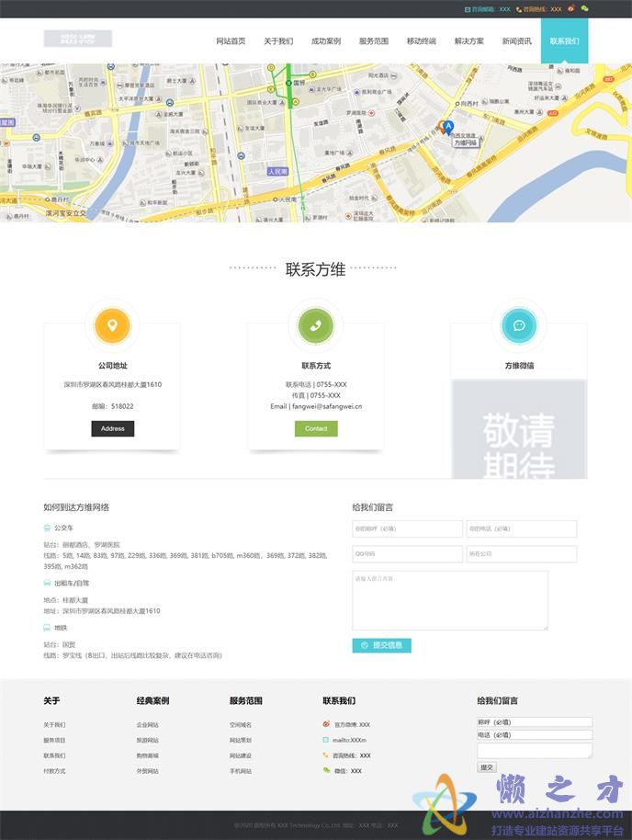Click the 方维网络 map label
632x840 pixels.
click(x=465, y=143)
